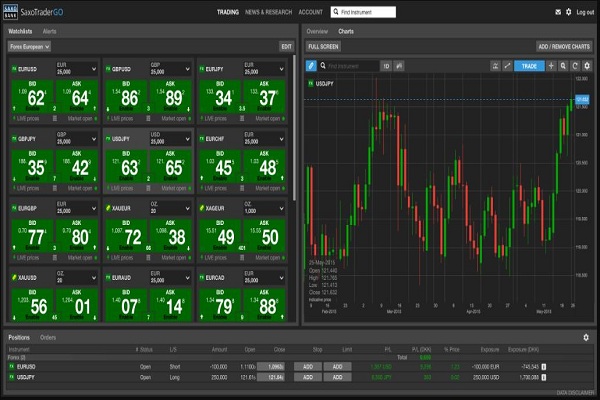
Task: Select the trendline drawing tool
Action: [507, 66]
